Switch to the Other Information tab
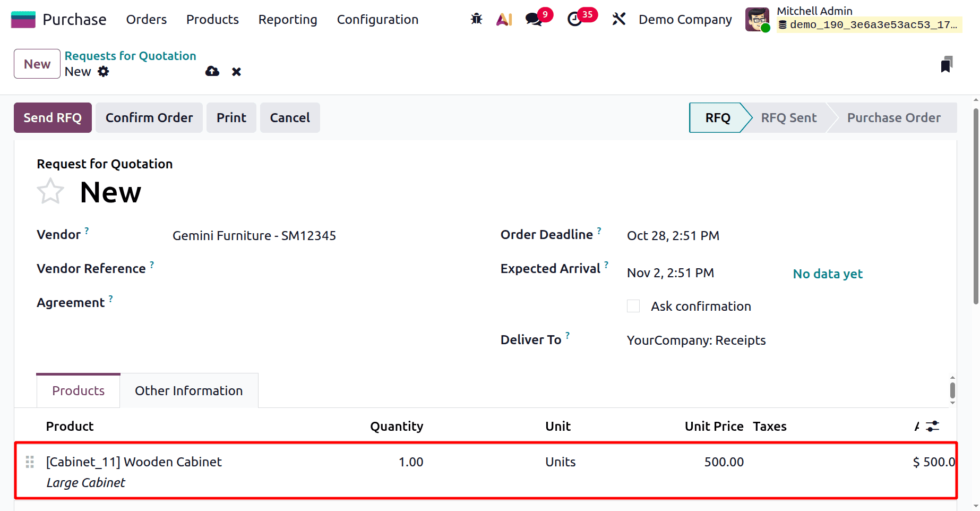The width and height of the screenshot is (980, 511). pyautogui.click(x=188, y=390)
